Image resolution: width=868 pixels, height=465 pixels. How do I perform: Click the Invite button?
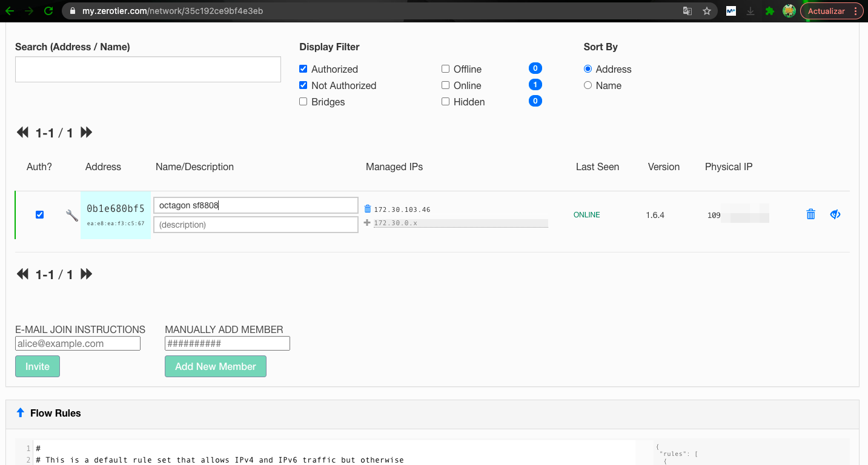click(38, 366)
